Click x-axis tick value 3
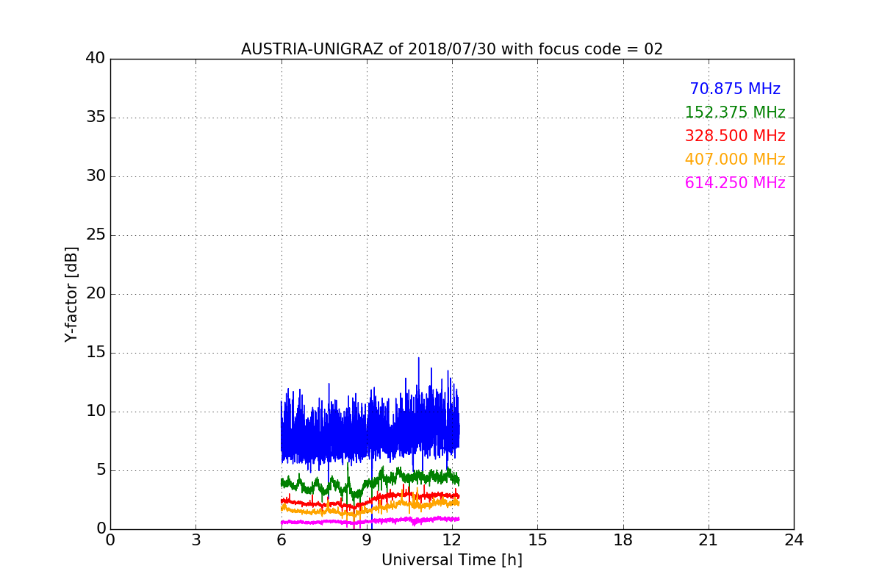The height and width of the screenshot is (588, 882). [x=196, y=540]
